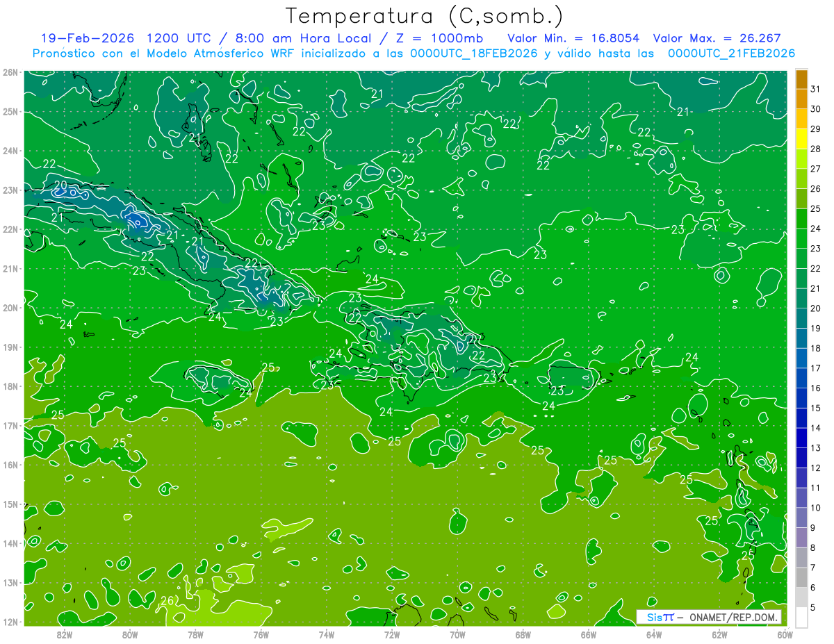Click colorbar label 30
Screen dimensions: 834x644
(815, 109)
